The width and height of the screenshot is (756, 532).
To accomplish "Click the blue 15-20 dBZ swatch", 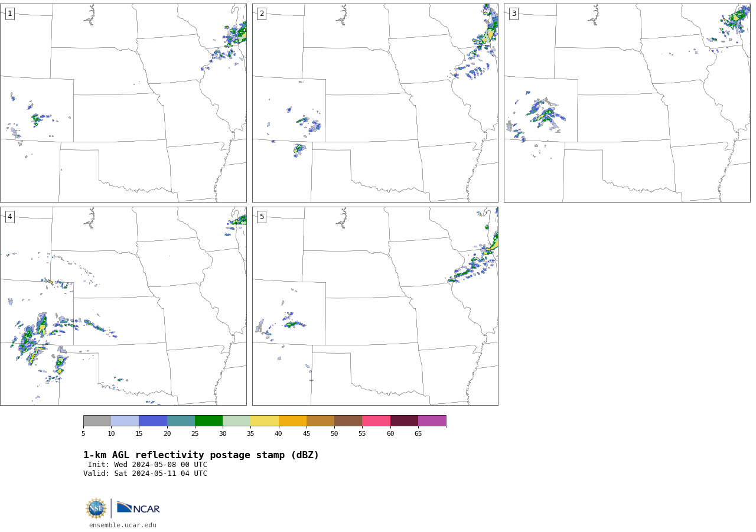I will point(153,420).
